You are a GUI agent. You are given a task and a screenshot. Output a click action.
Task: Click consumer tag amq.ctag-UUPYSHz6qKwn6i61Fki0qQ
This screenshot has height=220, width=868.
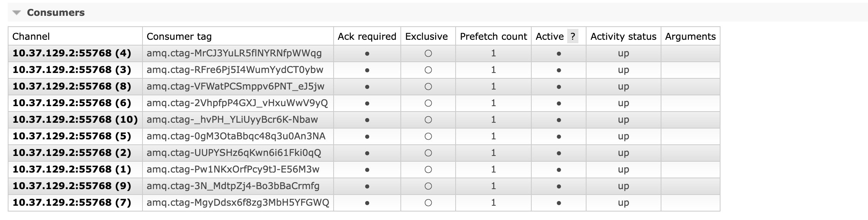coord(234,153)
